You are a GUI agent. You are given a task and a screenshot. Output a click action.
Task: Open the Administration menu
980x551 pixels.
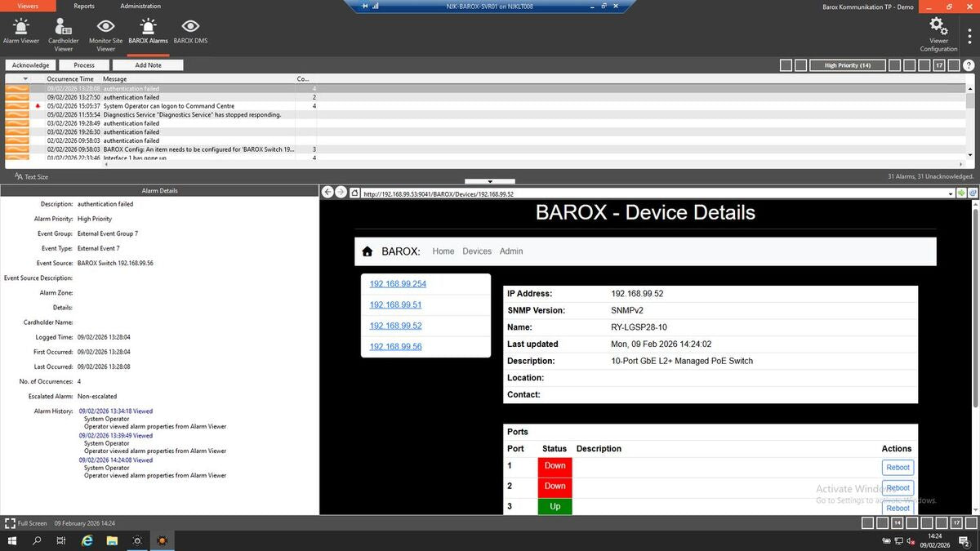tap(140, 6)
